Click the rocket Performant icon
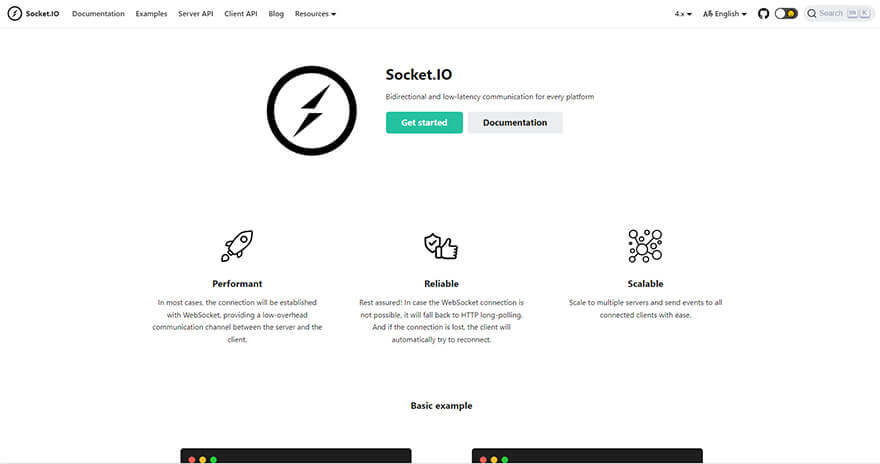 coord(237,246)
